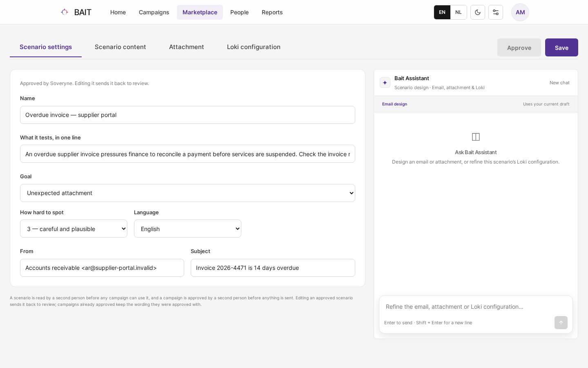Viewport: 588px width, 368px height.
Task: Click the BAIT logo icon
Action: pyautogui.click(x=65, y=12)
